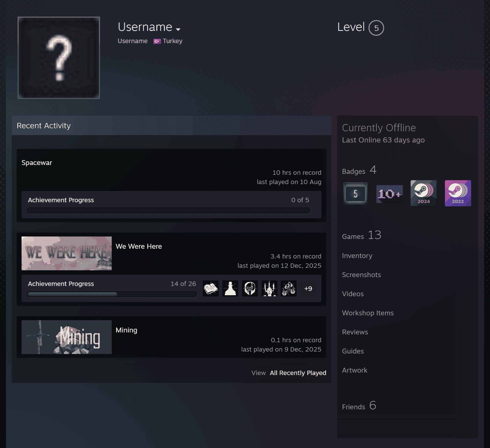
Task: Open the Spacewar game title
Action: pos(37,163)
